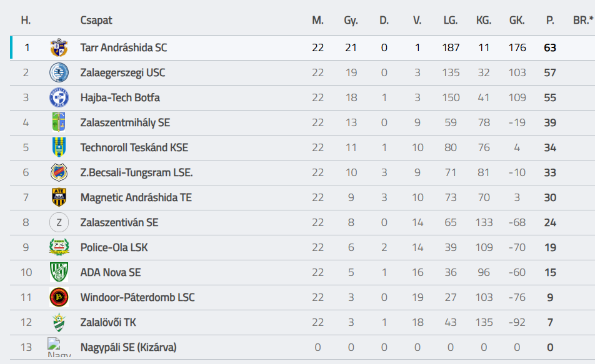Click the P. points column header

click(550, 20)
